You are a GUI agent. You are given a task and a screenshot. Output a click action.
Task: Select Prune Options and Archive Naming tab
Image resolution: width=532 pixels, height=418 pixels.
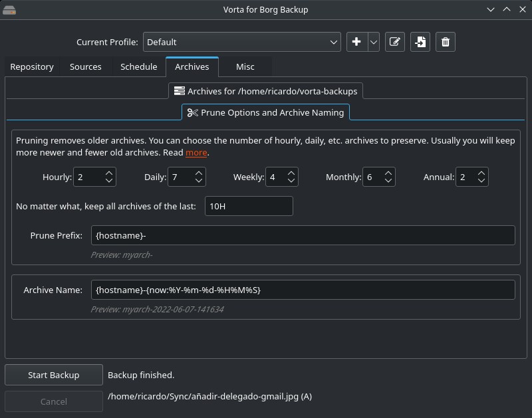(265, 112)
